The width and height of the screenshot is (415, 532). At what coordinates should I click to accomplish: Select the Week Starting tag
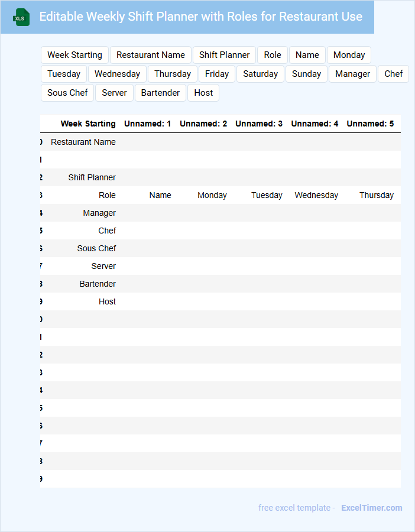tap(74, 55)
